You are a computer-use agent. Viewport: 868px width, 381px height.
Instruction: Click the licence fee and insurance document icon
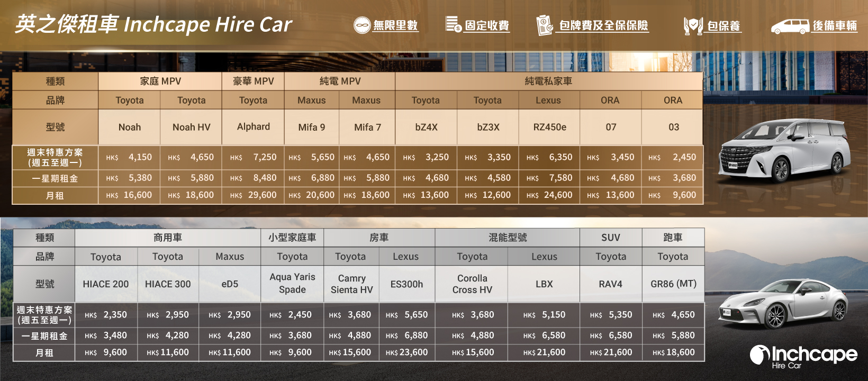pos(545,25)
